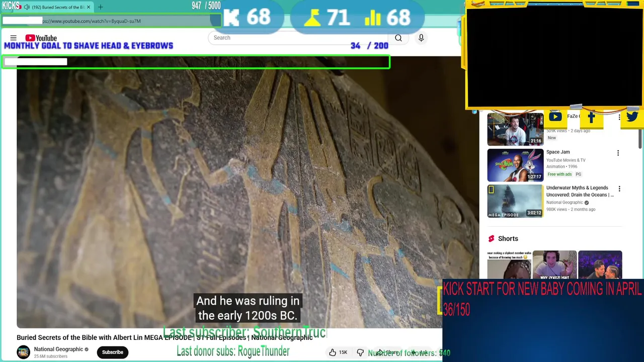Click into the YouTube Search field

297,38
